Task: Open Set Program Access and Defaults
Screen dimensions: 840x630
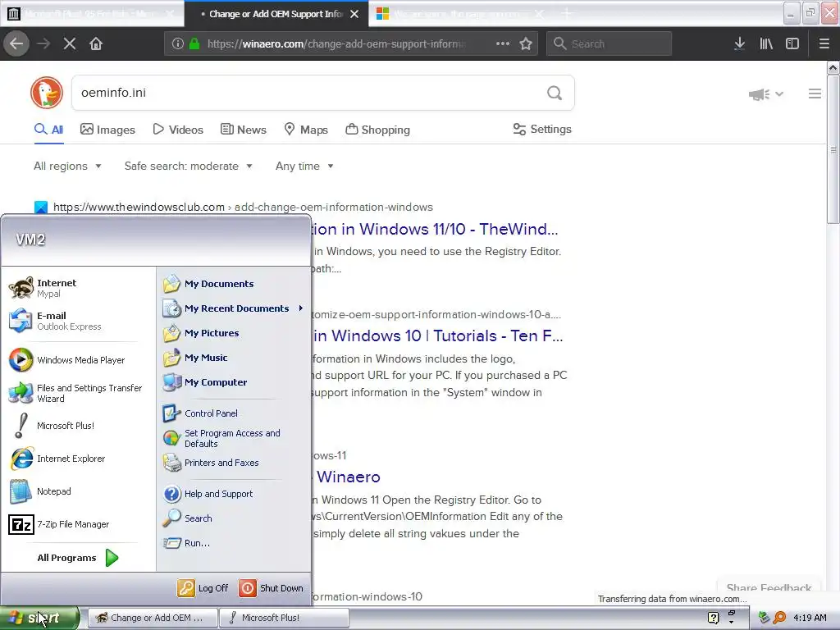Action: (x=221, y=438)
